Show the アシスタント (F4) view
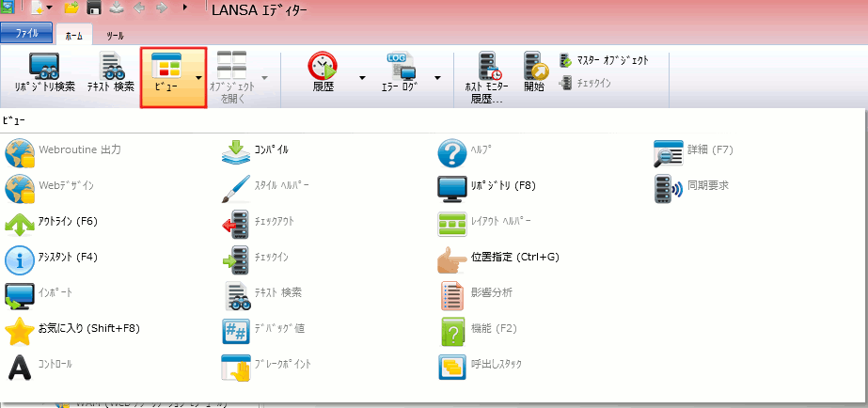 [x=52, y=259]
